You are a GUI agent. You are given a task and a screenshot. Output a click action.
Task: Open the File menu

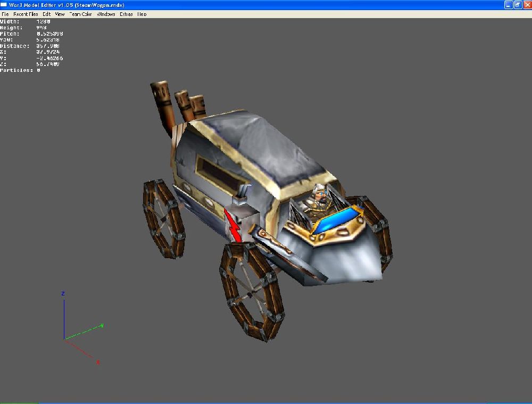pyautogui.click(x=5, y=14)
